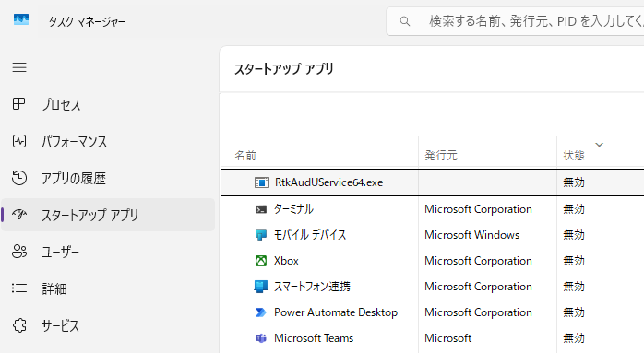This screenshot has height=353, width=644.
Task: Click the タスク マネージャー window title
Action: pyautogui.click(x=87, y=21)
